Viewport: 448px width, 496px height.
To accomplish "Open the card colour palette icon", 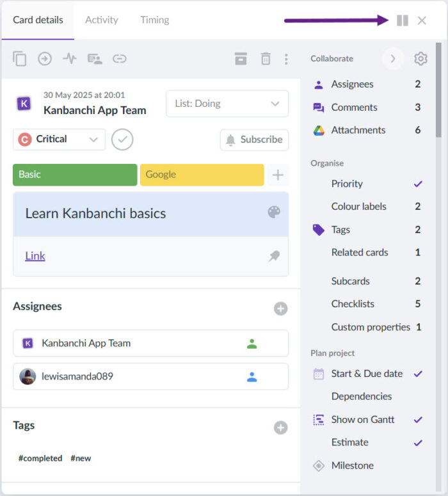I will (x=274, y=212).
